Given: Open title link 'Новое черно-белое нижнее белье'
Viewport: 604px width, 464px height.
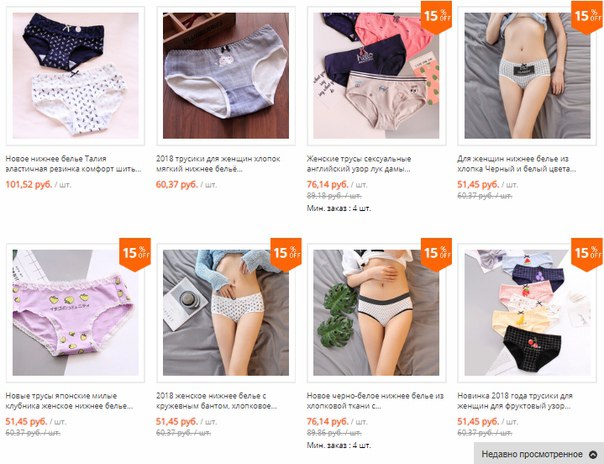Looking at the screenshot, I should (375, 401).
